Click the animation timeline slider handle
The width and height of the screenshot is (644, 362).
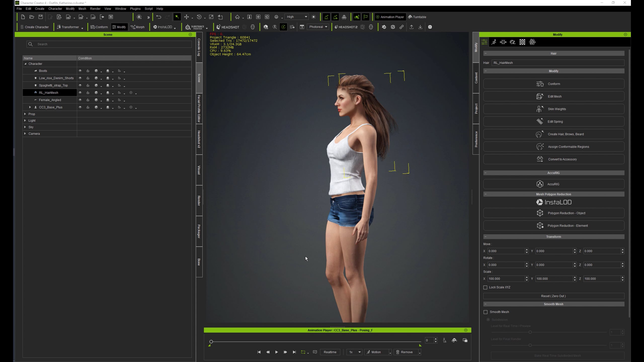[211, 341]
